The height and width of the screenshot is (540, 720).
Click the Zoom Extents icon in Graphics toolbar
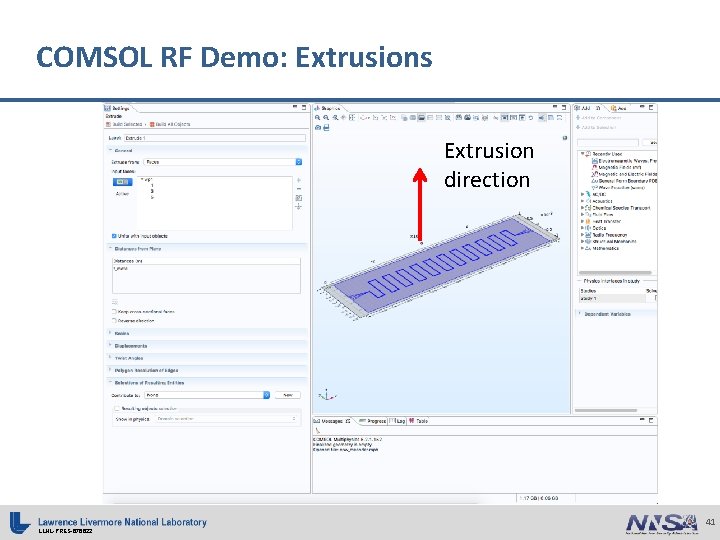tap(352, 118)
